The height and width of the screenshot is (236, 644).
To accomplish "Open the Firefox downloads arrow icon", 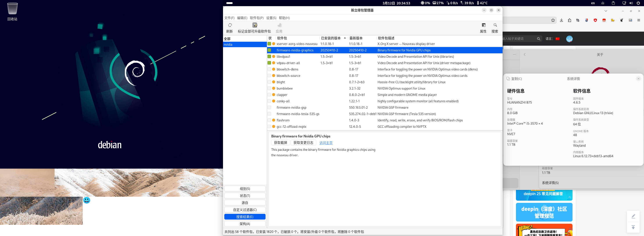I will [561, 20].
